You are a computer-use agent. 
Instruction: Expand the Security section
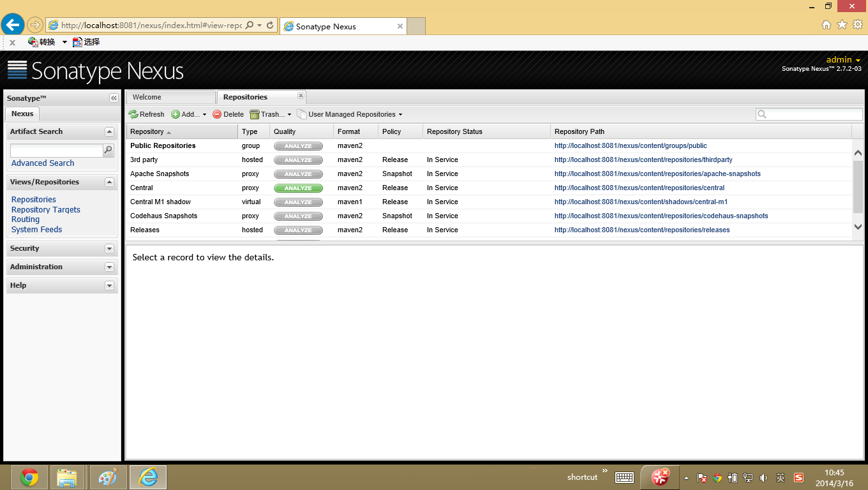click(109, 248)
